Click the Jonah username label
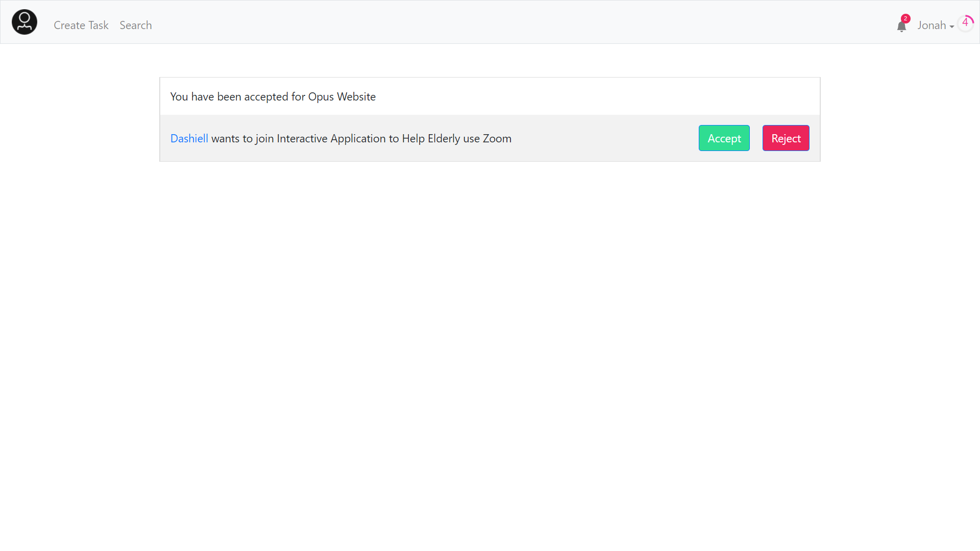Screen dimensions: 980x551 pos(932,25)
